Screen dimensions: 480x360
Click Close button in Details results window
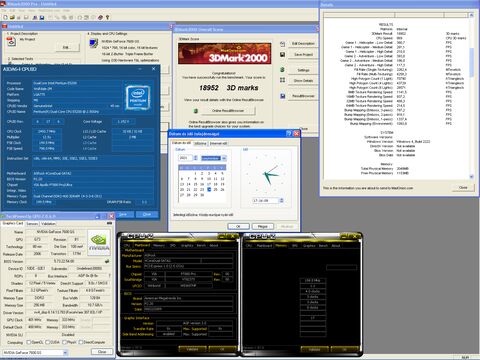point(463,188)
